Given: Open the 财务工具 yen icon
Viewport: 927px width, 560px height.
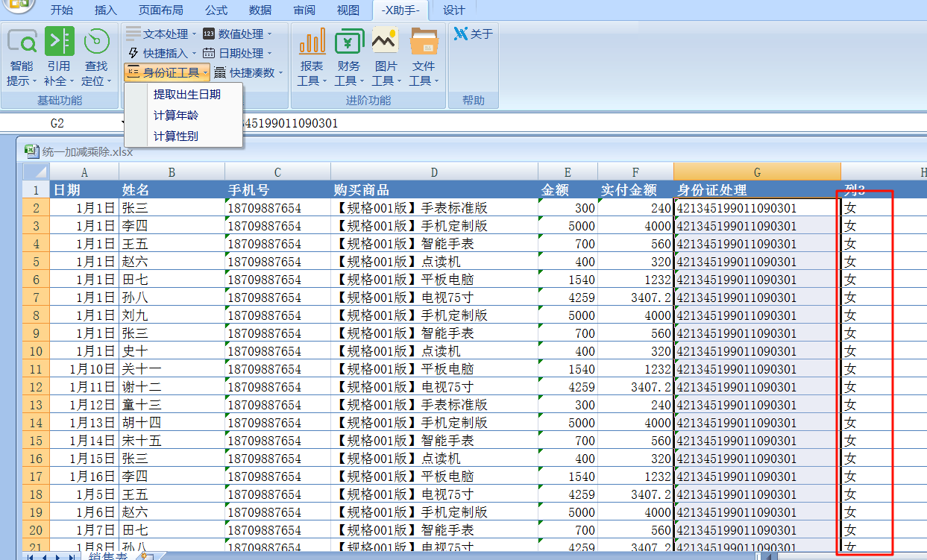Looking at the screenshot, I should coord(349,41).
